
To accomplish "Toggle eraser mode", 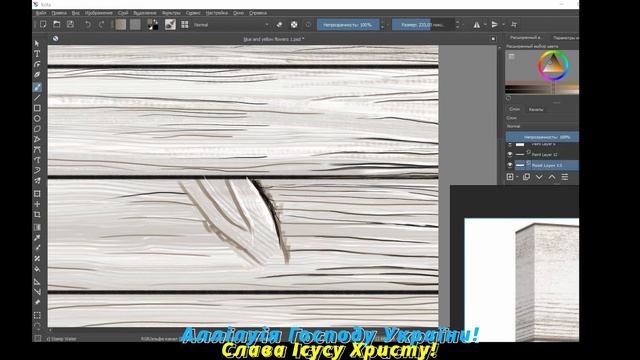I will click(x=279, y=24).
